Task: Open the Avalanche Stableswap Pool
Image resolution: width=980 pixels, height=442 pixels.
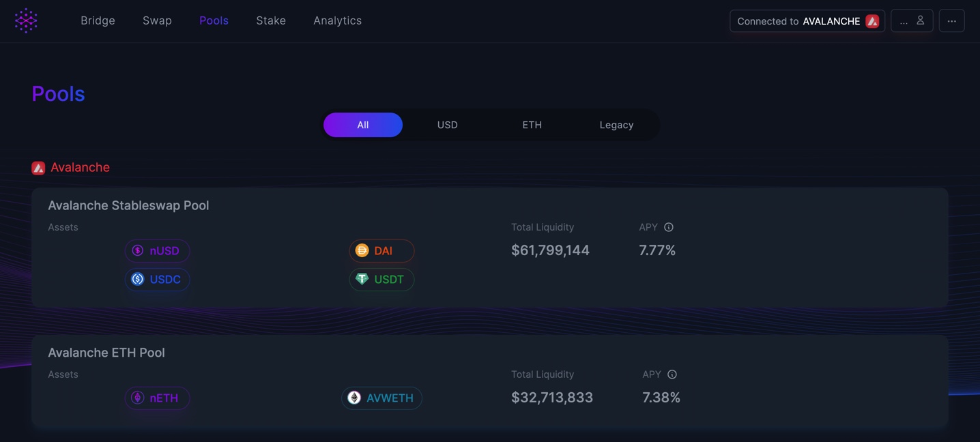Action: click(x=128, y=205)
